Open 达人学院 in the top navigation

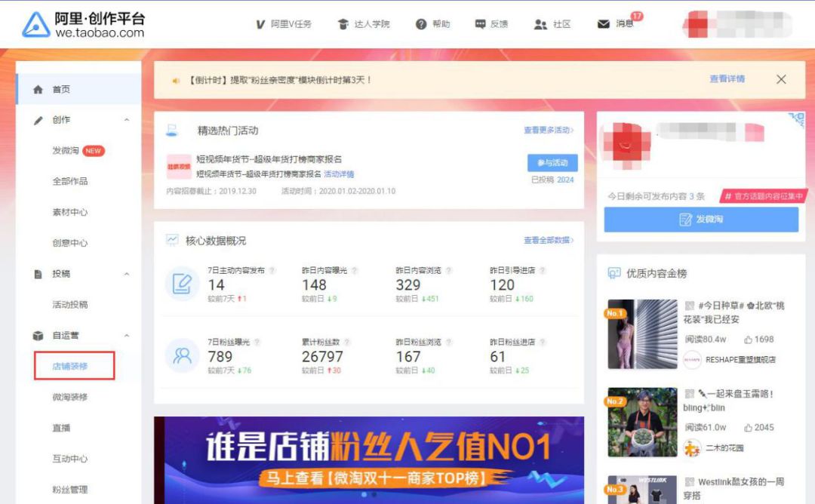pos(363,24)
